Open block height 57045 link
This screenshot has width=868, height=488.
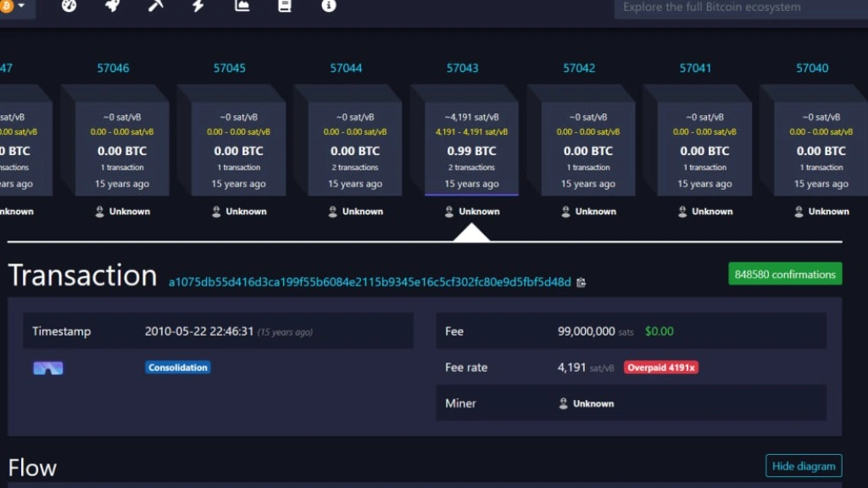pos(229,68)
